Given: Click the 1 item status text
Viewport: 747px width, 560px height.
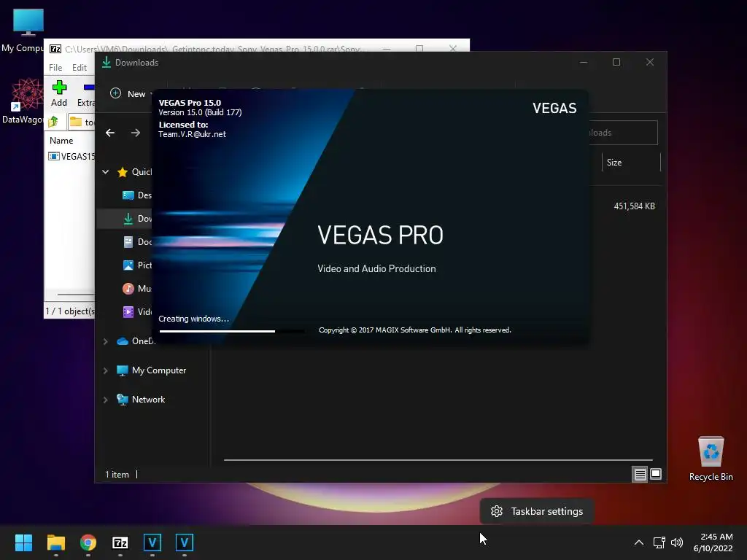Looking at the screenshot, I should pyautogui.click(x=117, y=474).
